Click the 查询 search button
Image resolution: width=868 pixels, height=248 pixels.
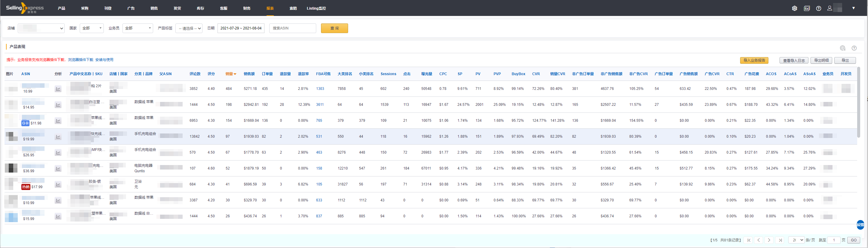334,28
